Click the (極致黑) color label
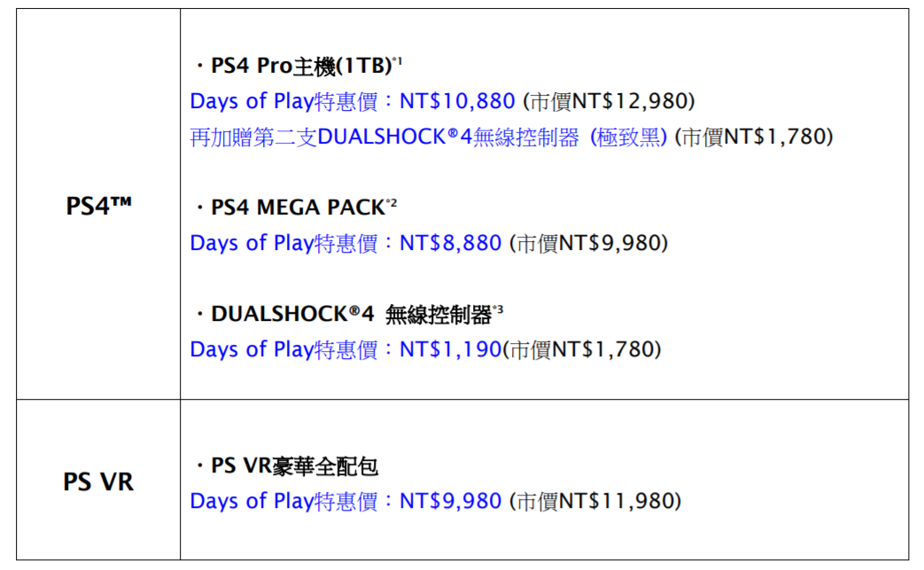This screenshot has height=570, width=924. [x=628, y=137]
